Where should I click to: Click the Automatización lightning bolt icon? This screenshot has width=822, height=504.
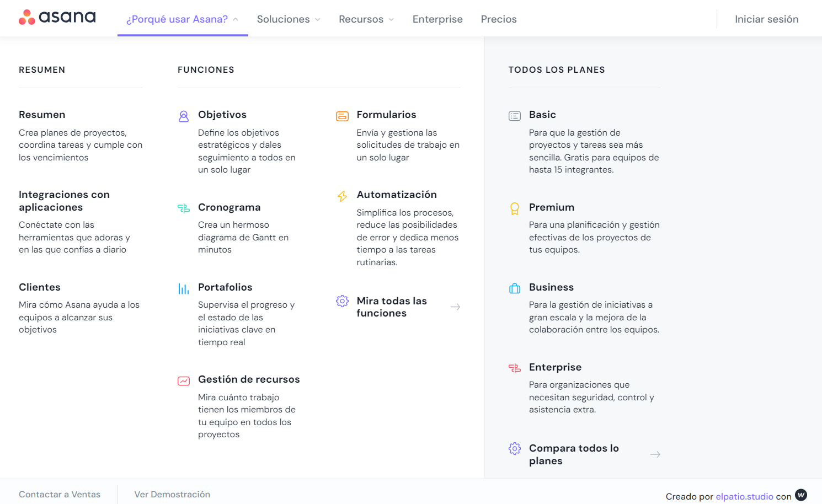[342, 196]
